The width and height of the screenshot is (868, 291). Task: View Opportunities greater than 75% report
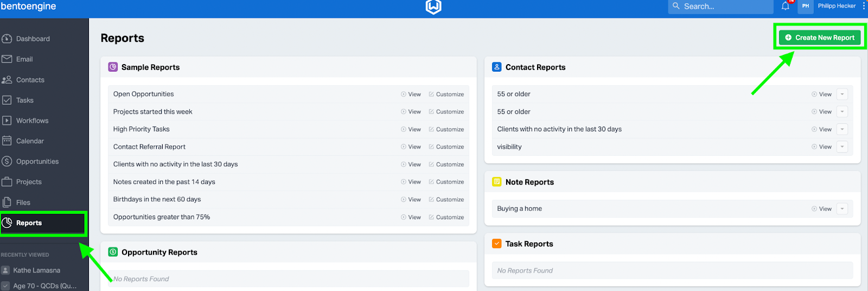pos(411,217)
